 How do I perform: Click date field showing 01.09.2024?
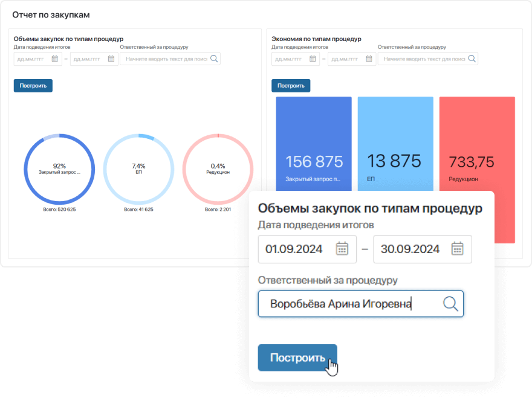coord(307,249)
